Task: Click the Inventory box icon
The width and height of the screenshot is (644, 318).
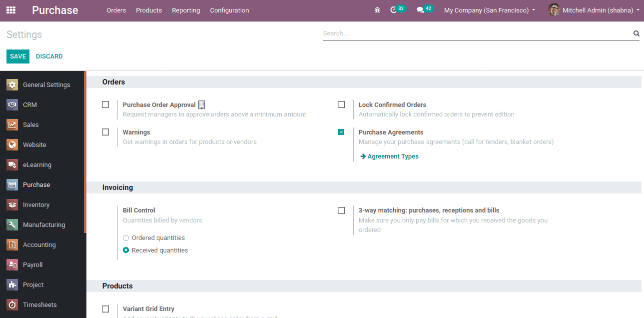Action: point(12,205)
